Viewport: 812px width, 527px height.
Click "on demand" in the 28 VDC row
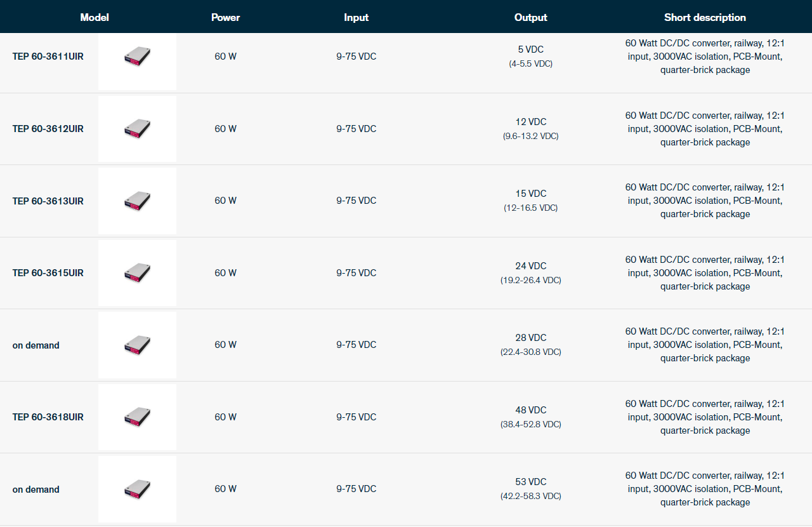pos(36,345)
